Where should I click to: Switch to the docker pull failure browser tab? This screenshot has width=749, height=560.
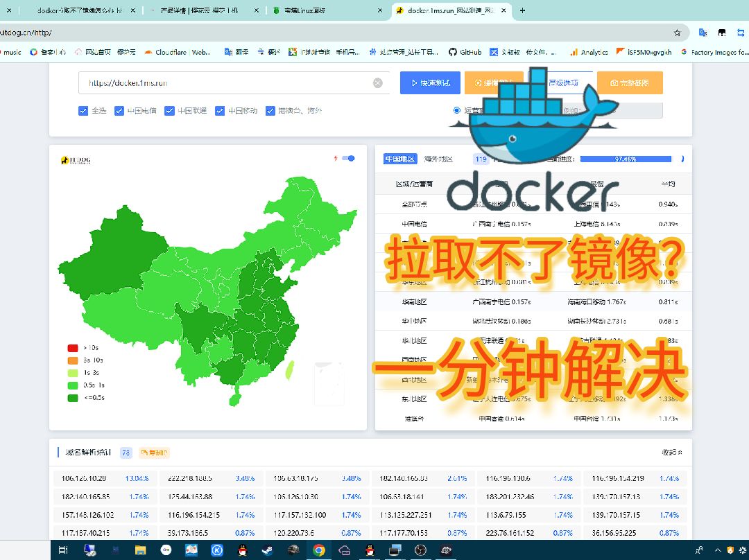tap(79, 10)
